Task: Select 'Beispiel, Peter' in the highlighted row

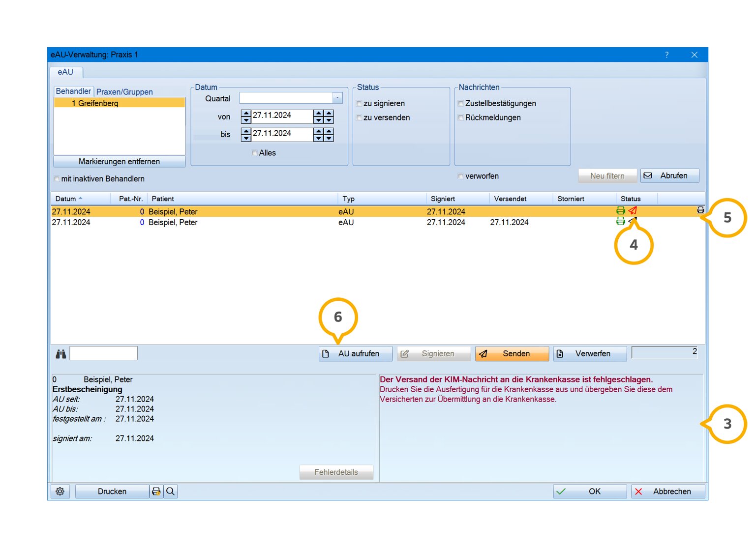Action: click(173, 212)
